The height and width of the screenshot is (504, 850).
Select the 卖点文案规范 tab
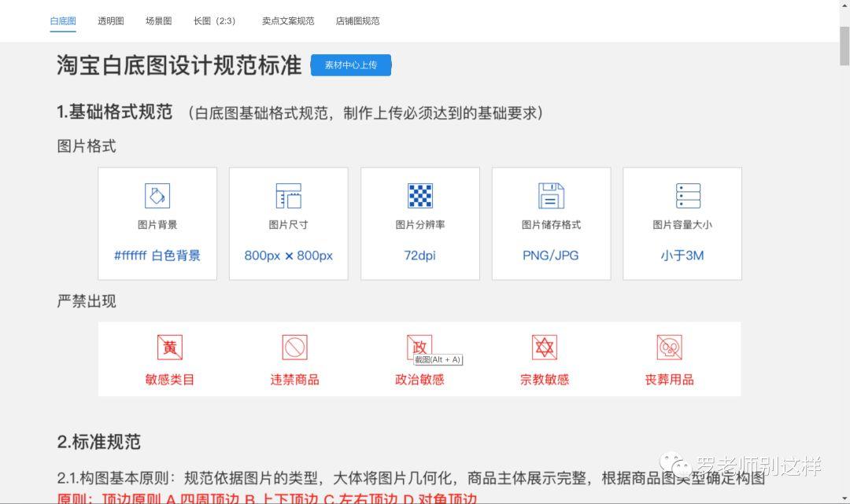tap(288, 21)
